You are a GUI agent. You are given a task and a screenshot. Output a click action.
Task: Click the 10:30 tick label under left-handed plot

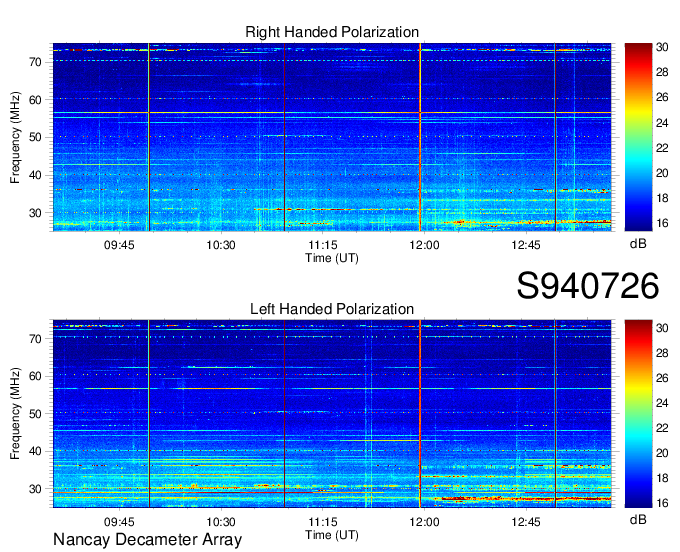(221, 522)
